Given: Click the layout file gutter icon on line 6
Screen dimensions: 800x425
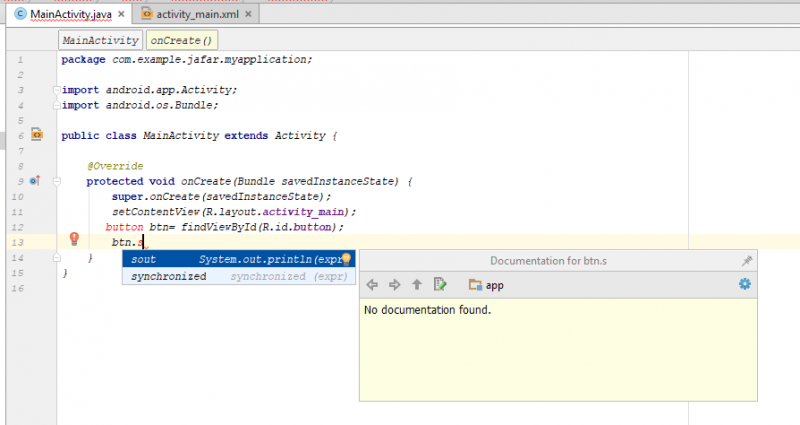Looking at the screenshot, I should click(x=36, y=133).
